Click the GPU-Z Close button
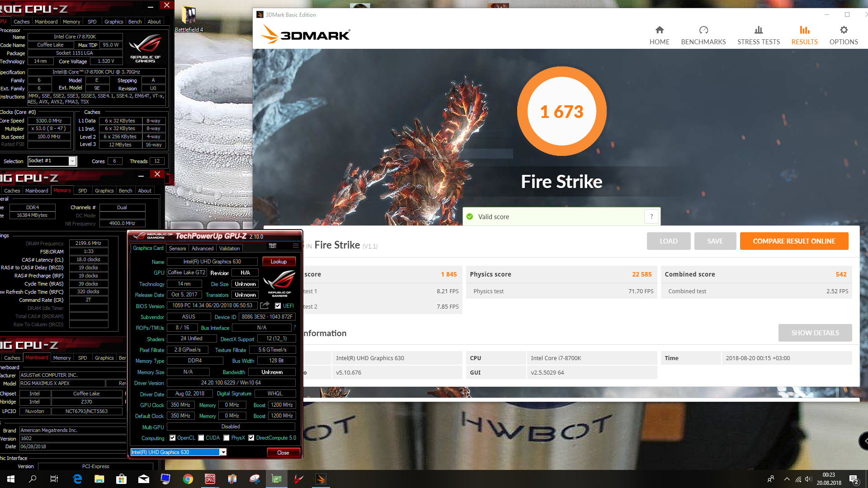Viewport: 868px width, 488px height. 283,453
